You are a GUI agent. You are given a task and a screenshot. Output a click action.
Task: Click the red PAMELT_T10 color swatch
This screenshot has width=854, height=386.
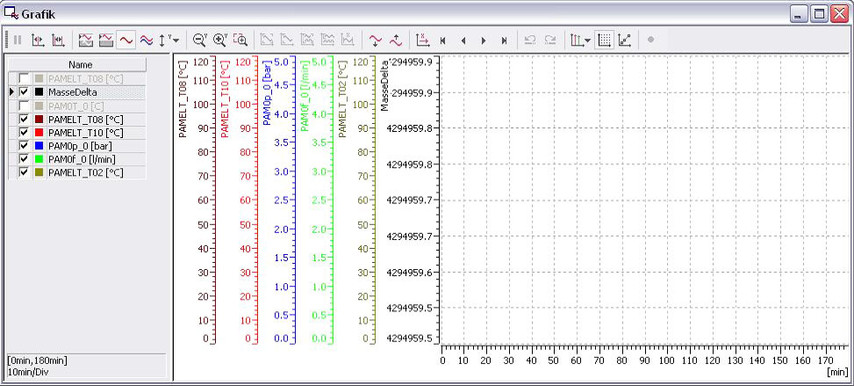[x=39, y=132]
